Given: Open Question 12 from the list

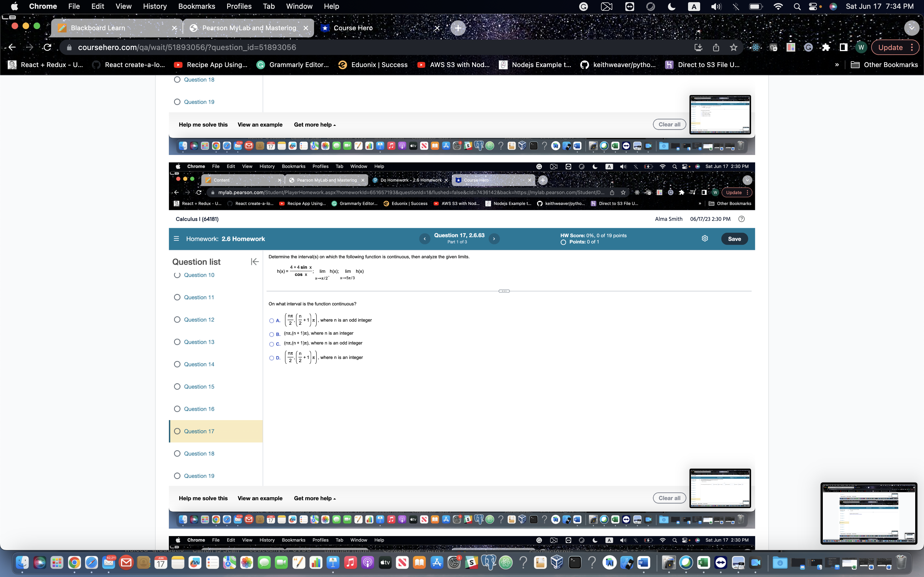Looking at the screenshot, I should pos(199,320).
